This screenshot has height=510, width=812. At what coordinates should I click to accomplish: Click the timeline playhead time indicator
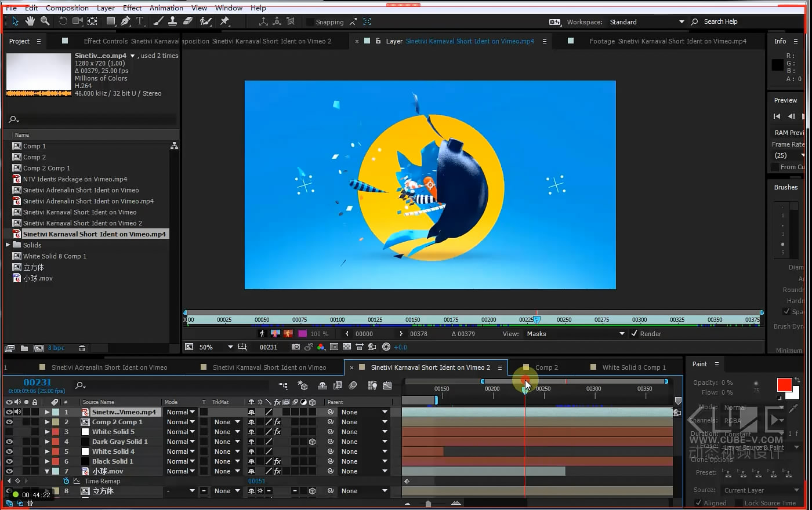[x=525, y=391]
